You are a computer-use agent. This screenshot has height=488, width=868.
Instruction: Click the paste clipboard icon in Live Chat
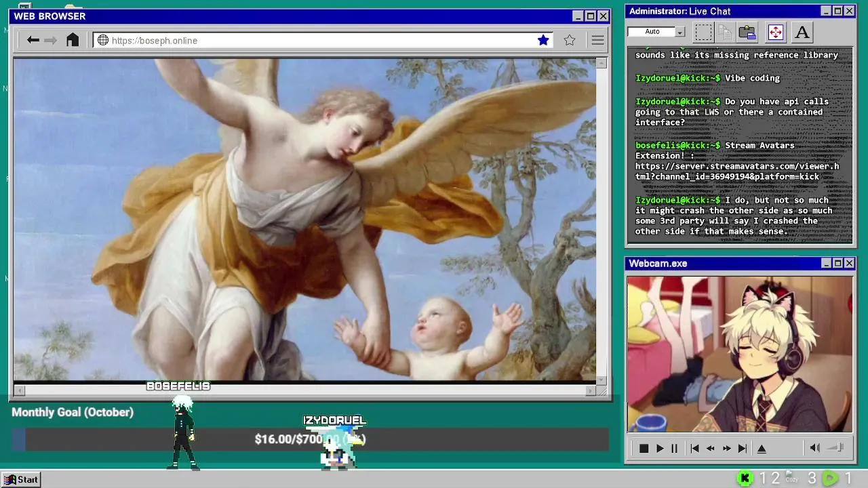click(747, 32)
